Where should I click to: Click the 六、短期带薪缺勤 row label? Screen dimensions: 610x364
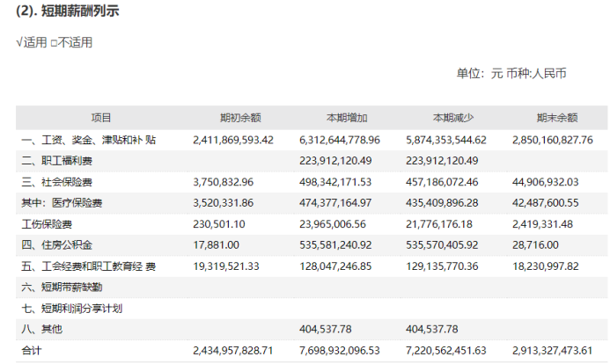62,287
